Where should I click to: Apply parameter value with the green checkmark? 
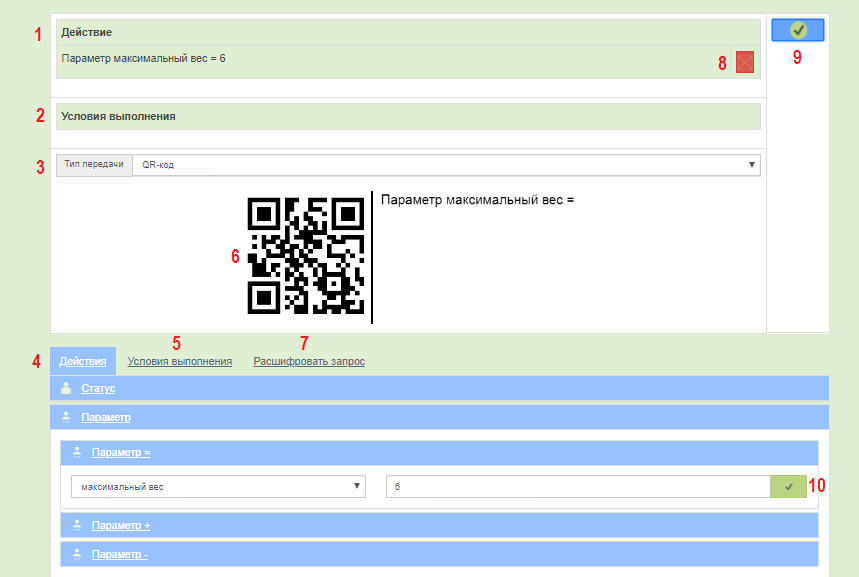788,487
